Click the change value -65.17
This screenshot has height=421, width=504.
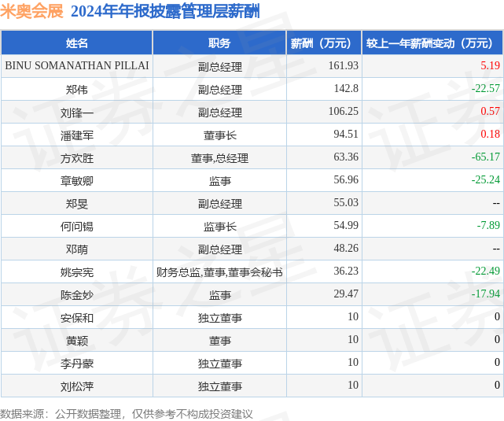[x=485, y=157]
